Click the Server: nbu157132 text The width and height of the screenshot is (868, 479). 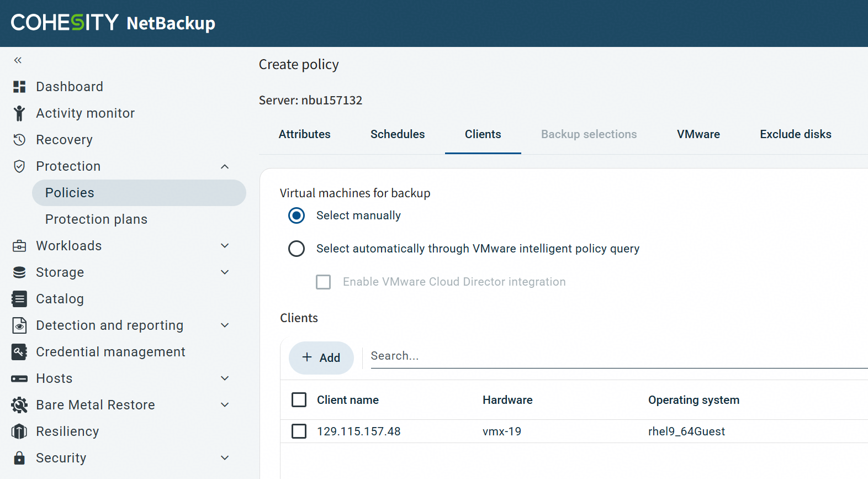[311, 101]
